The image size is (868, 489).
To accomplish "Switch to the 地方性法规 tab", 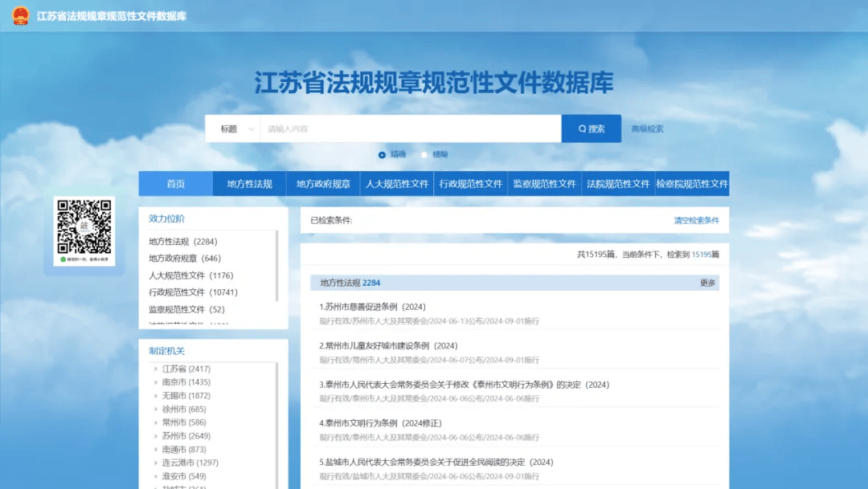I will coord(249,184).
